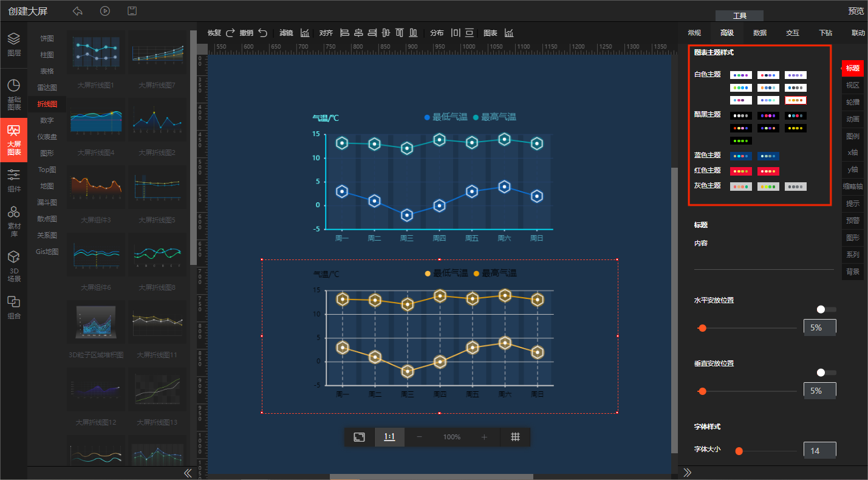Toggle the 垂直安放位置 switch
This screenshot has height=480, width=868.
click(x=826, y=372)
